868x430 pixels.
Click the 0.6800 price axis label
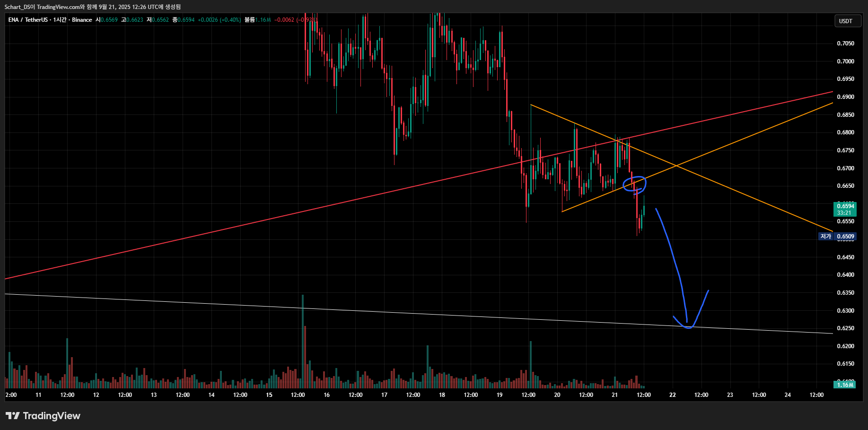tap(845, 132)
